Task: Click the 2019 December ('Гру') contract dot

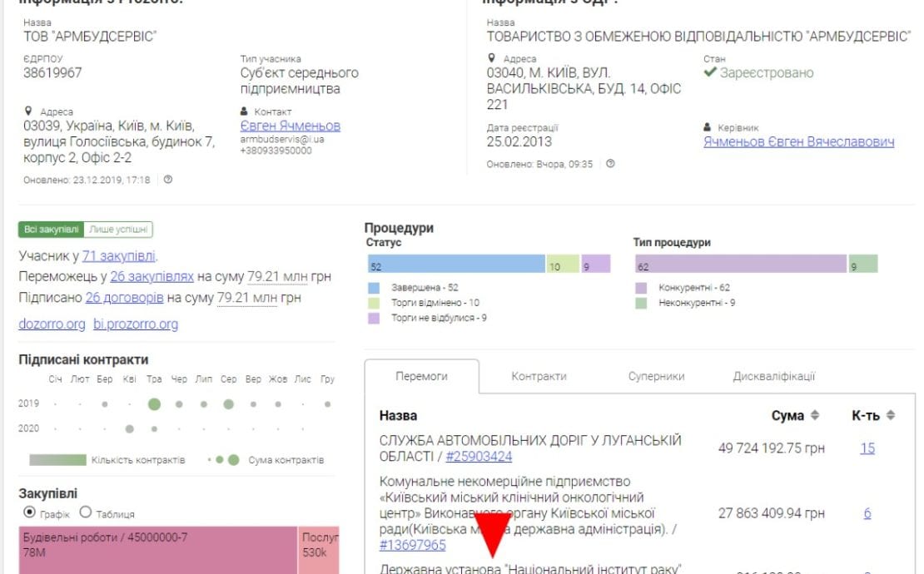Action: (328, 404)
